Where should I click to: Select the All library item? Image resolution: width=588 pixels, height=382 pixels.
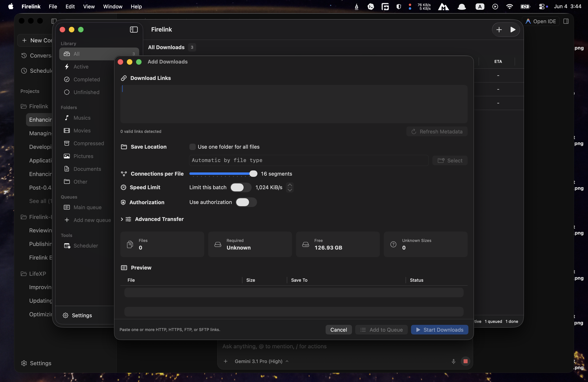pyautogui.click(x=99, y=54)
